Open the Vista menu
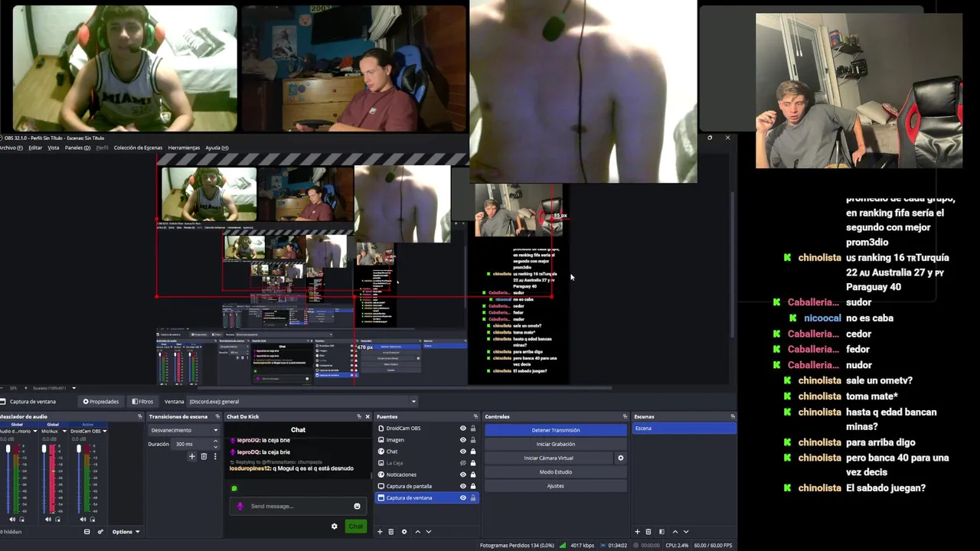Image resolution: width=980 pixels, height=551 pixels. point(54,148)
